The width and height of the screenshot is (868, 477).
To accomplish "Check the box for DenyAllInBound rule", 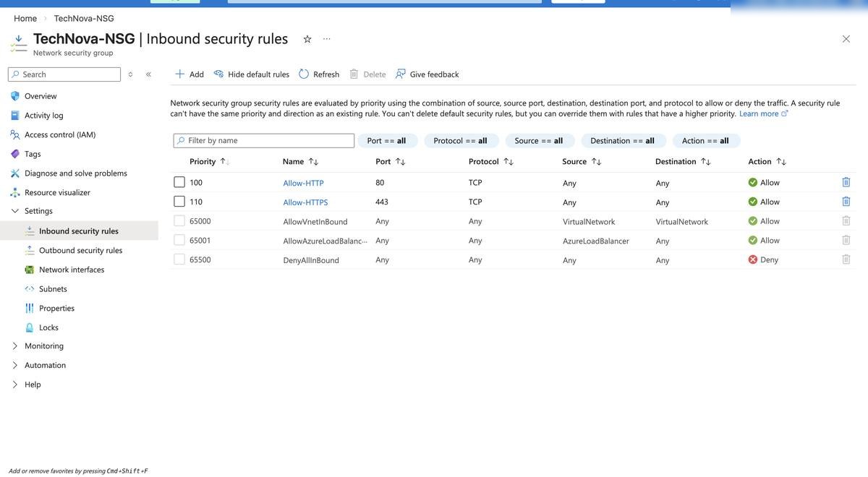I will pos(179,259).
